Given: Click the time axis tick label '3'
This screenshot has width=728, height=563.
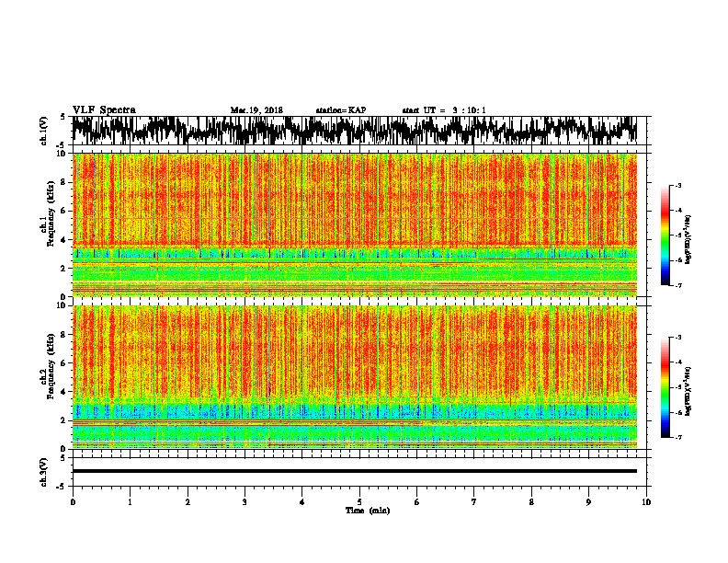Looking at the screenshot, I should (x=245, y=501).
